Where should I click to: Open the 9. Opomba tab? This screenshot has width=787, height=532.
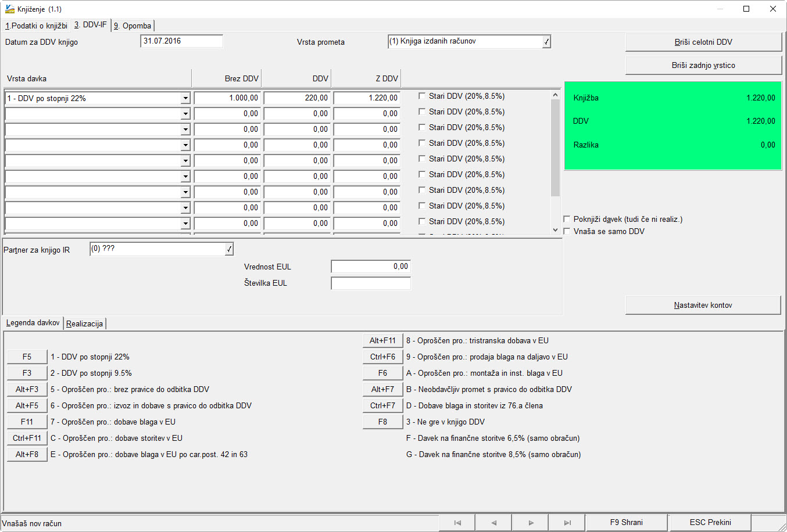pyautogui.click(x=133, y=26)
